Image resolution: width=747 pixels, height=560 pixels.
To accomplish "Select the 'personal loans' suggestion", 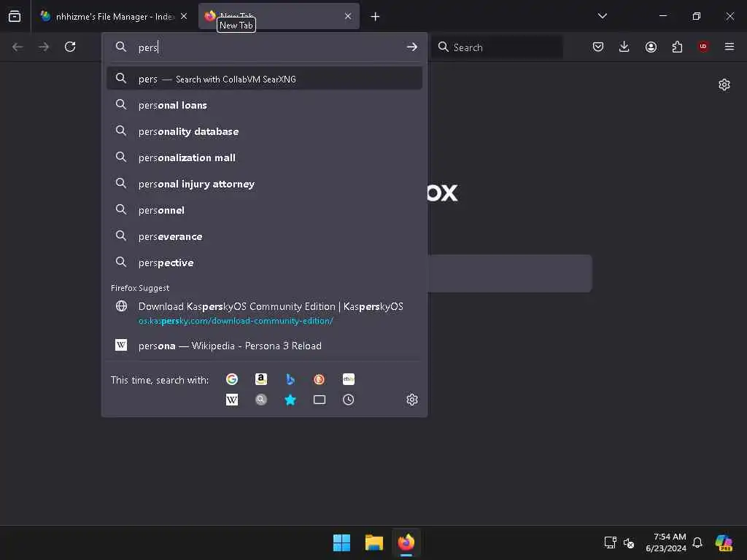I will pos(264,105).
